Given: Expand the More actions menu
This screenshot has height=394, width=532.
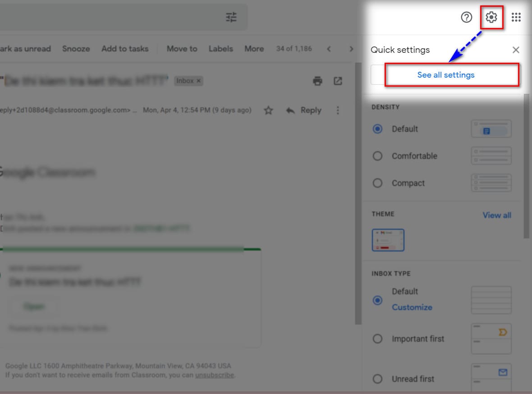Looking at the screenshot, I should click(x=254, y=49).
